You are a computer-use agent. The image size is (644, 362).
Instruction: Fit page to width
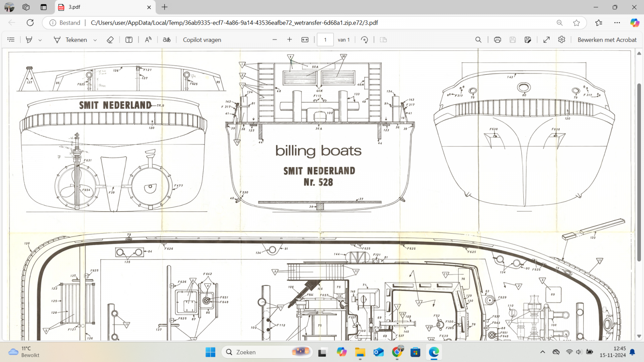(x=305, y=39)
